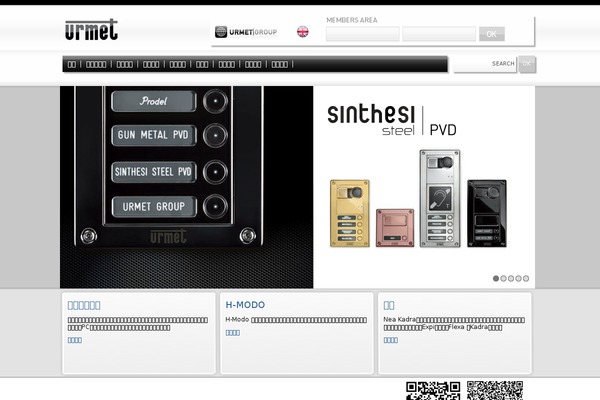Click the black door panel product image
Image resolution: width=600 pixels, height=400 pixels.
487,213
